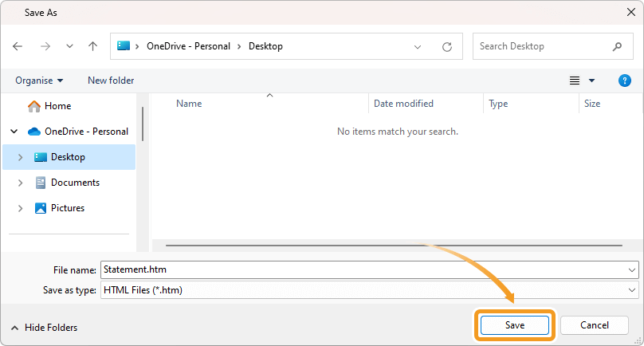Change view using the list view icon
Screen dimensions: 644x346
tap(575, 81)
